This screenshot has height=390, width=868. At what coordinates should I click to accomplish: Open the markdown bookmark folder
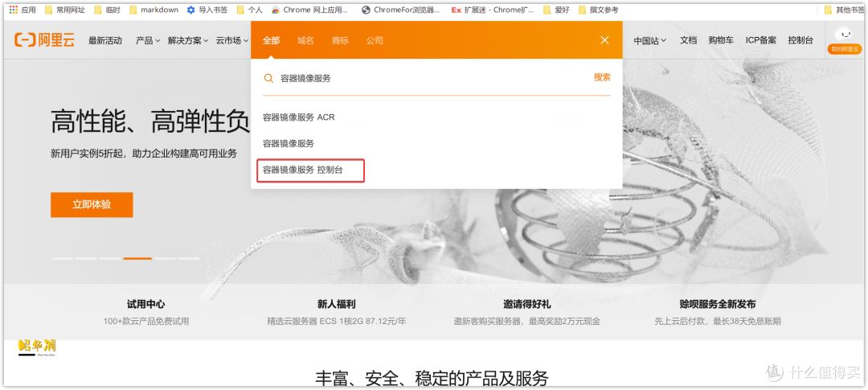tap(154, 10)
